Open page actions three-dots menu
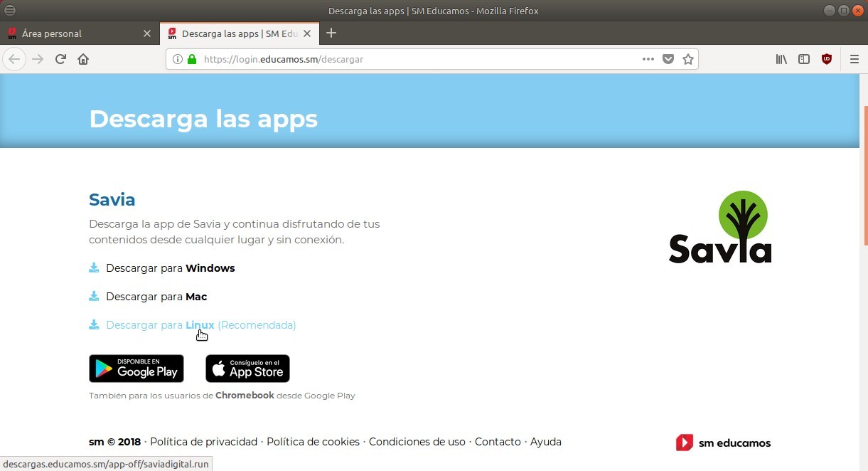This screenshot has width=868, height=471. click(648, 59)
